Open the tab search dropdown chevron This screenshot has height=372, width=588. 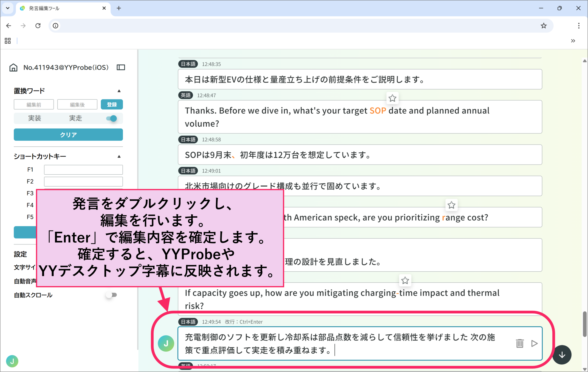point(8,8)
